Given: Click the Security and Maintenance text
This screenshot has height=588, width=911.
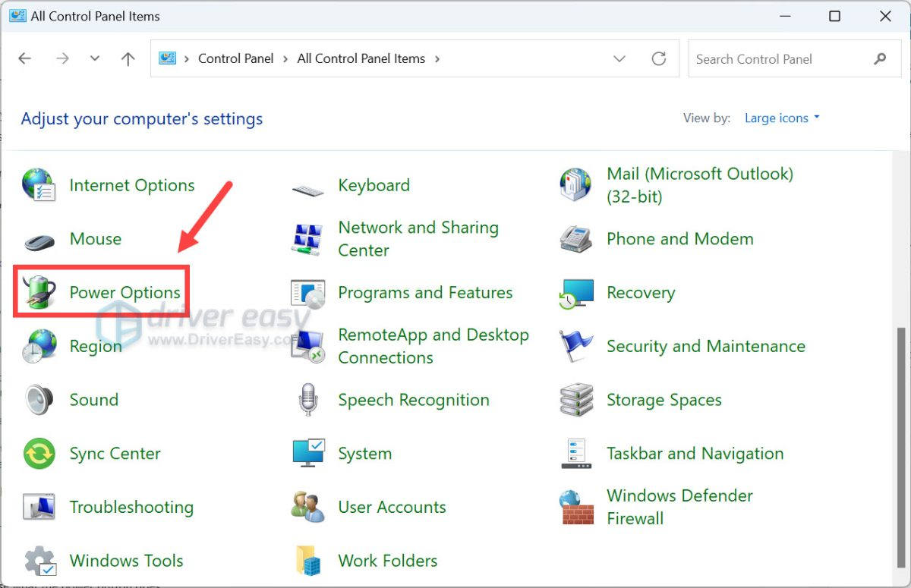Looking at the screenshot, I should (706, 347).
